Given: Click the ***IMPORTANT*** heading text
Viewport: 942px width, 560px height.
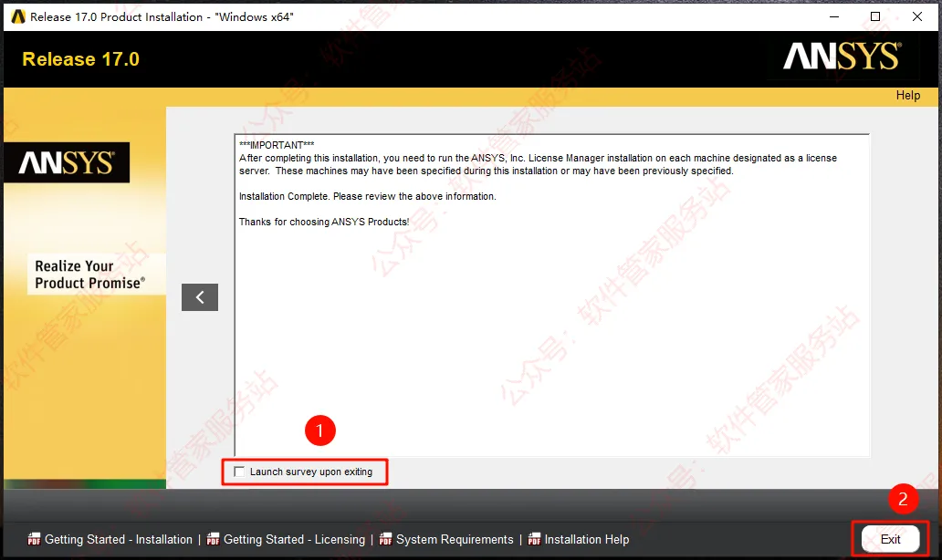Looking at the screenshot, I should click(277, 145).
